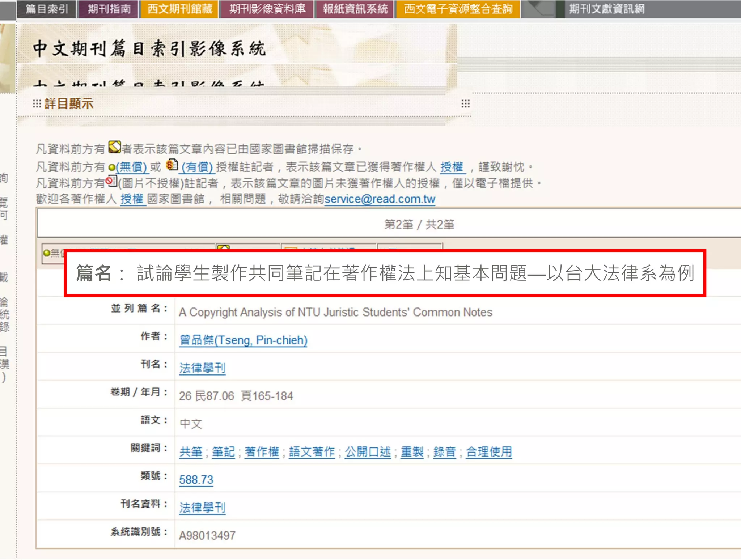The width and height of the screenshot is (741, 560).
Task: Click the 中文期刊篇目索引影像系統 banner title
Action: click(x=149, y=48)
